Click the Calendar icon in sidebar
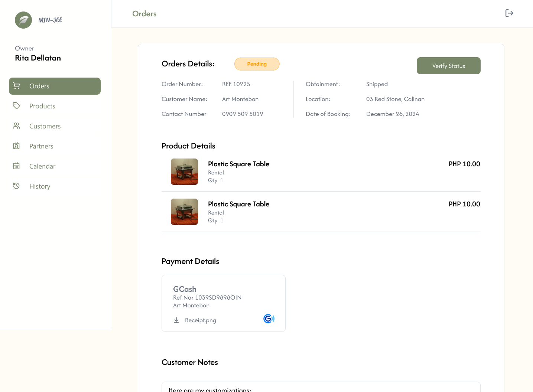This screenshot has width=533, height=392. (x=16, y=166)
